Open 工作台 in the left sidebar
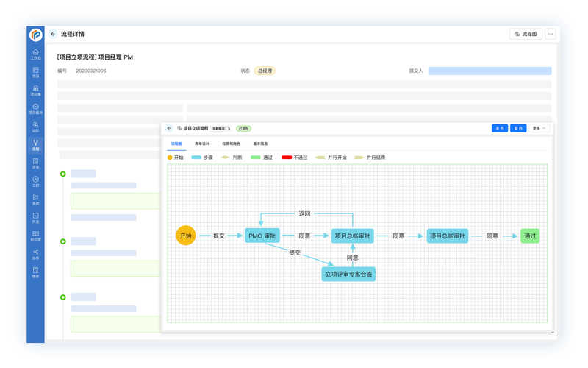588x368 pixels. pos(35,54)
